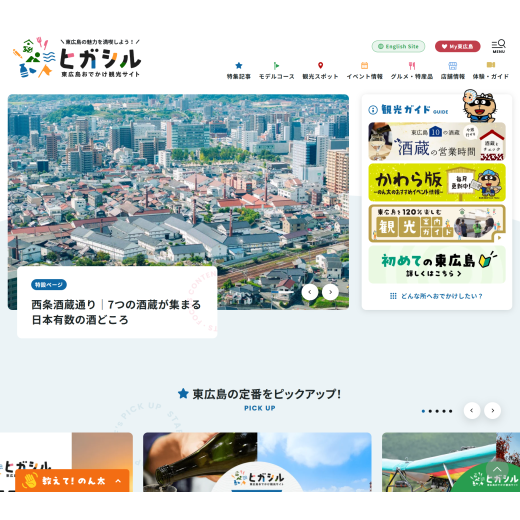Open the 体験・ガイド menu item
The height and width of the screenshot is (520, 520).
pyautogui.click(x=491, y=70)
